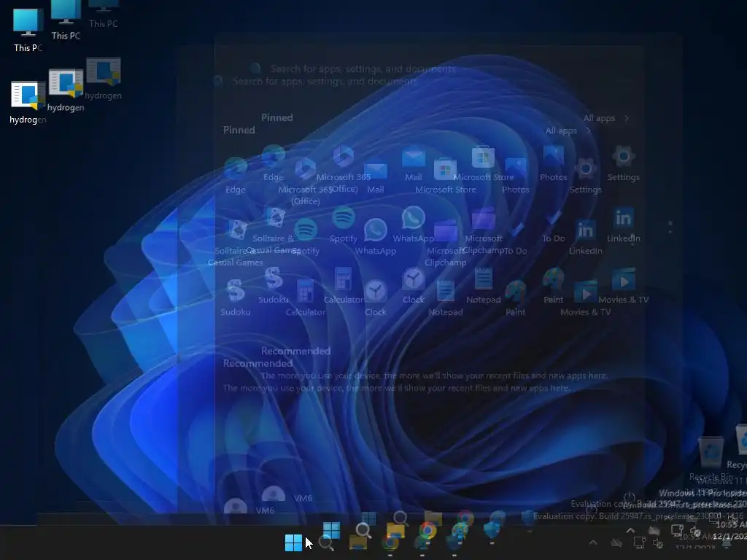Launch Notepad from pinned apps
Screen dimensions: 747x560
pos(446,297)
